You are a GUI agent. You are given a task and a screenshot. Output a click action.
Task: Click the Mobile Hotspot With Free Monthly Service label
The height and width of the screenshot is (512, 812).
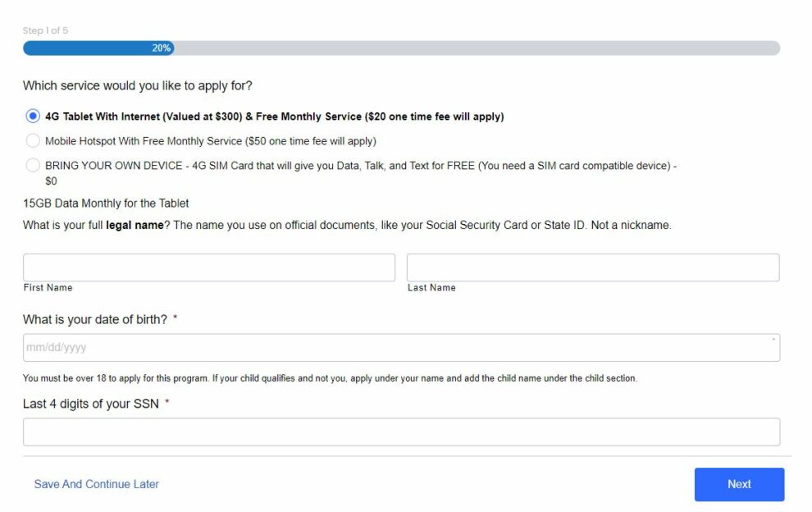(x=211, y=141)
